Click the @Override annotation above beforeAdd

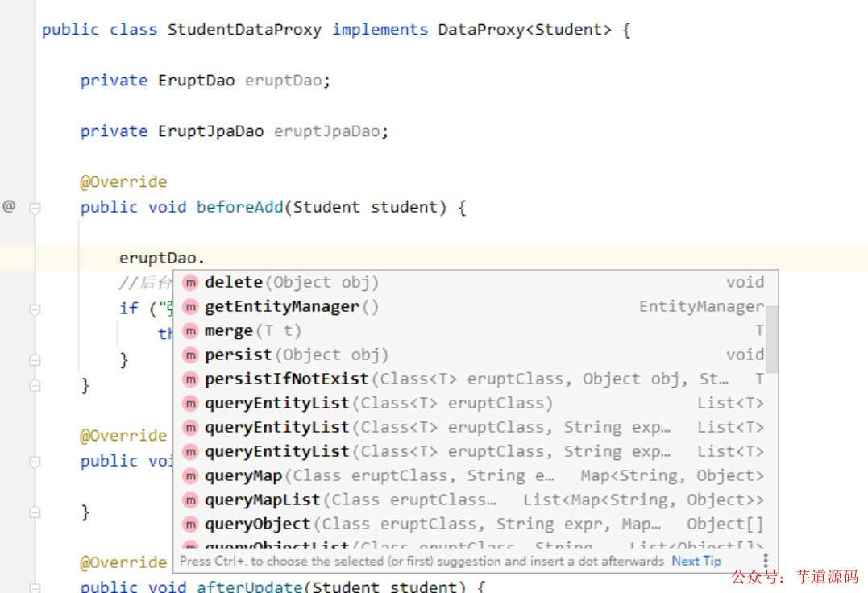pyautogui.click(x=123, y=181)
